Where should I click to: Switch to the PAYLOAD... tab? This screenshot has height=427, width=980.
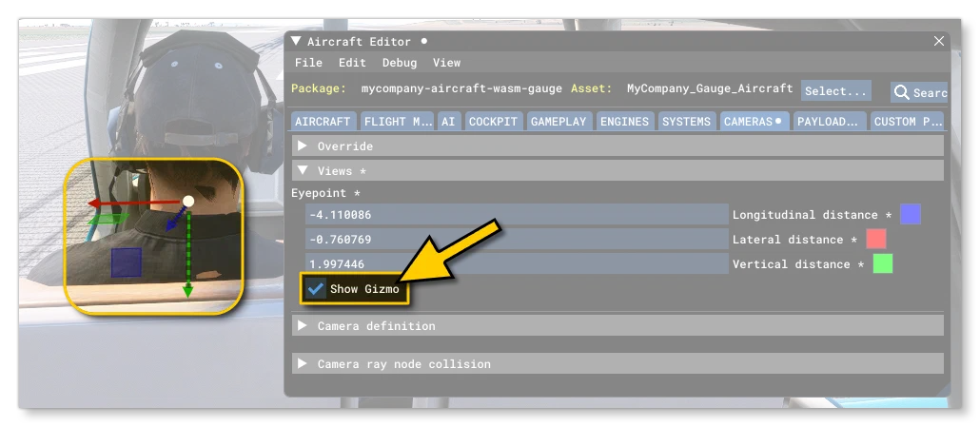[x=829, y=122]
